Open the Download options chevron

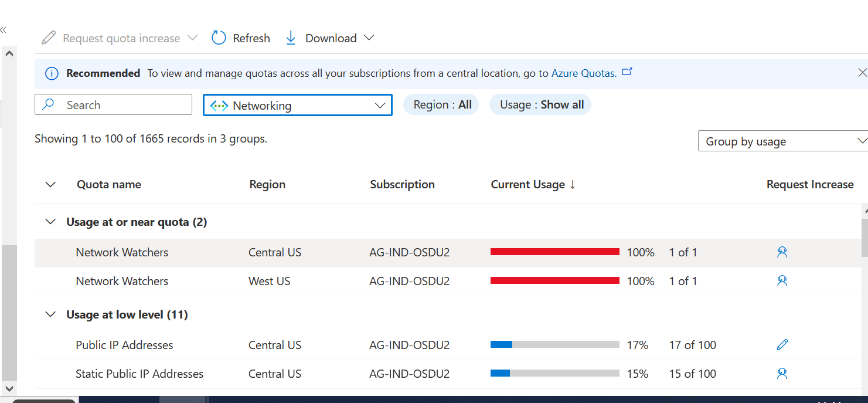pos(369,38)
